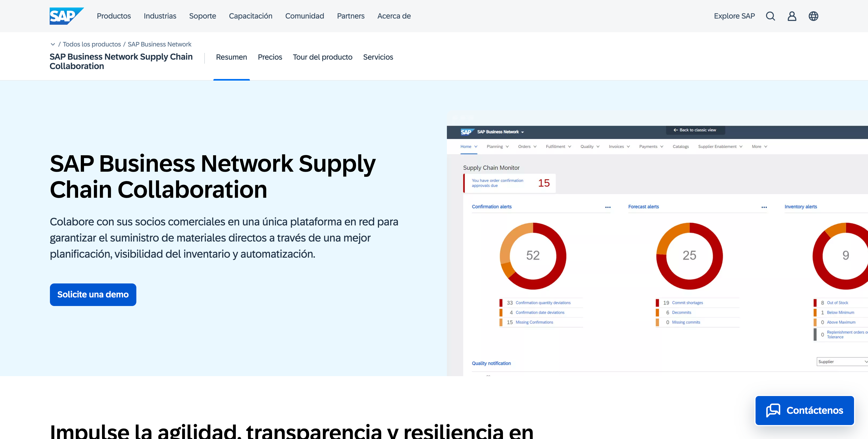Open Decommits link
The width and height of the screenshot is (868, 439).
[681, 312]
